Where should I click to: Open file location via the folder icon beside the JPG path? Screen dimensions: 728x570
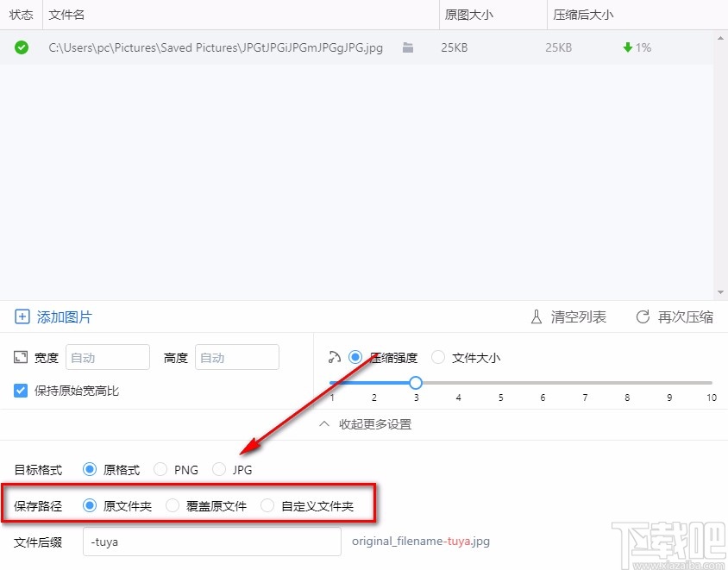(407, 48)
